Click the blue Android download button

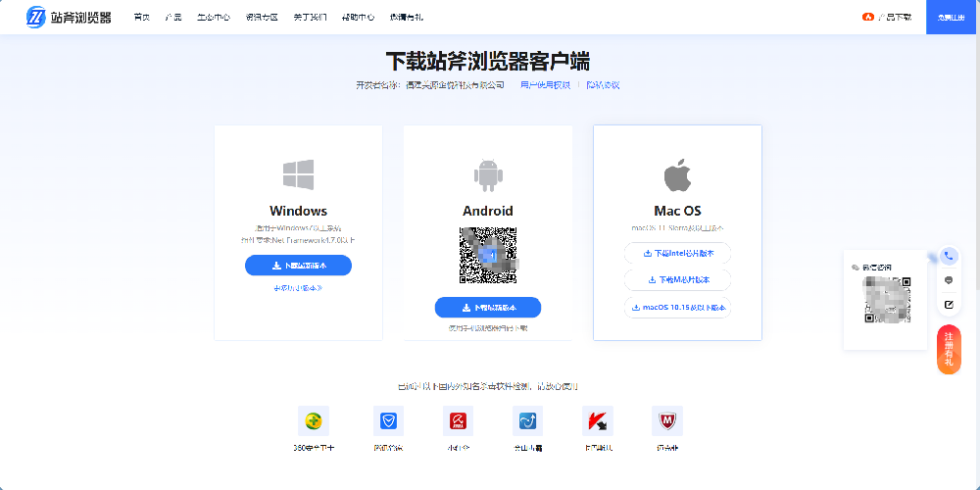pos(488,308)
